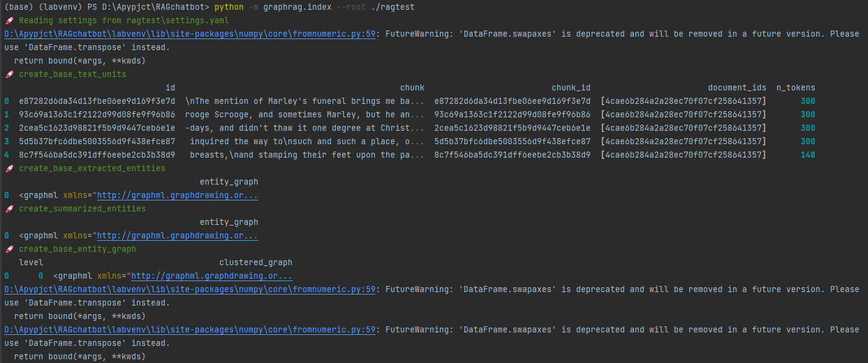Open the second fromnumeric.py:59 warning path link

pyautogui.click(x=190, y=290)
